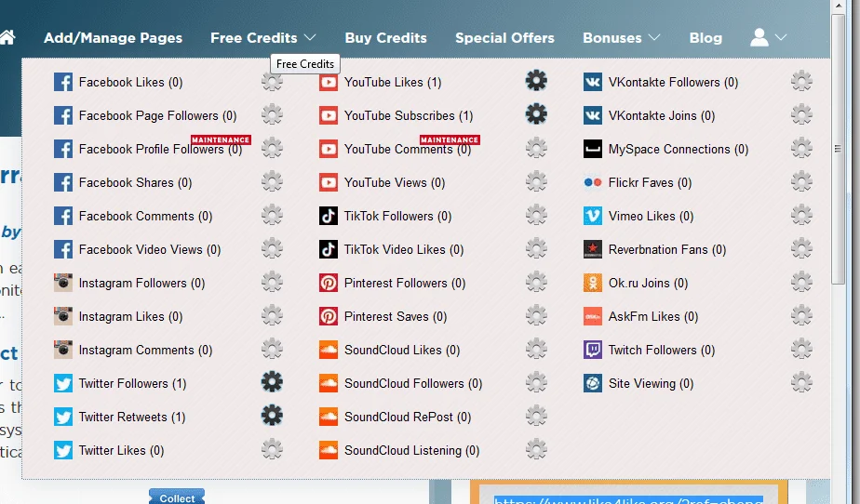The width and height of the screenshot is (860, 504).
Task: Click the gear beside Twitter Likes
Action: click(x=272, y=450)
